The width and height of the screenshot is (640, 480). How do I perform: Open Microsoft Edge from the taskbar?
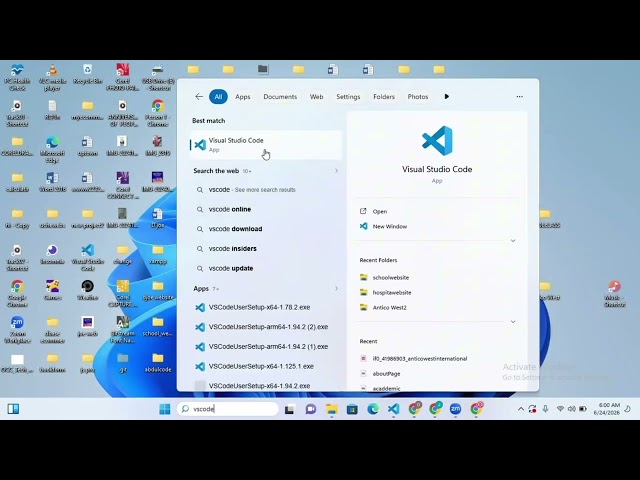coord(373,409)
